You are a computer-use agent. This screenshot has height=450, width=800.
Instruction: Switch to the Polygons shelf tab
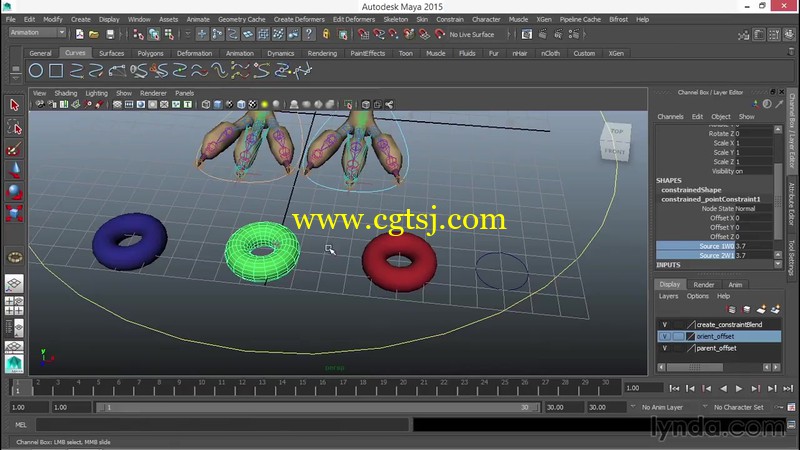(151, 53)
